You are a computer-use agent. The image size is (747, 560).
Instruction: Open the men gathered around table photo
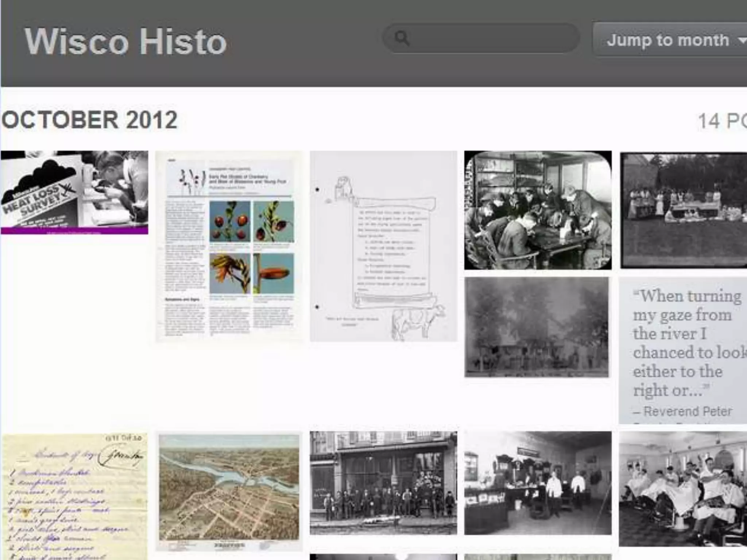(x=538, y=210)
